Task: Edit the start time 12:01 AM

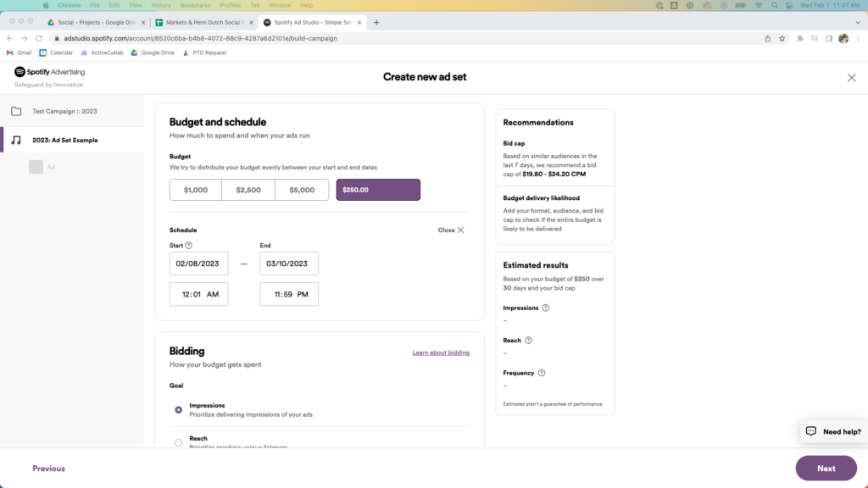Action: click(198, 294)
